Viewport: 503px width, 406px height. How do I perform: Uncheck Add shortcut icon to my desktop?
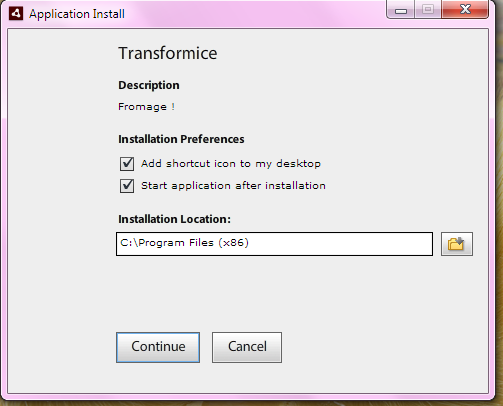[127, 164]
